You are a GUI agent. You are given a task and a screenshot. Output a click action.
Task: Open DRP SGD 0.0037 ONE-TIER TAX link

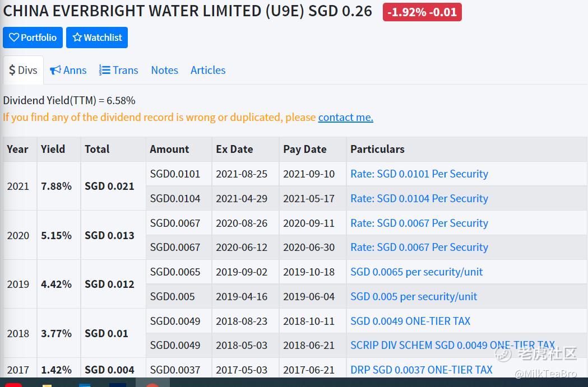(422, 370)
